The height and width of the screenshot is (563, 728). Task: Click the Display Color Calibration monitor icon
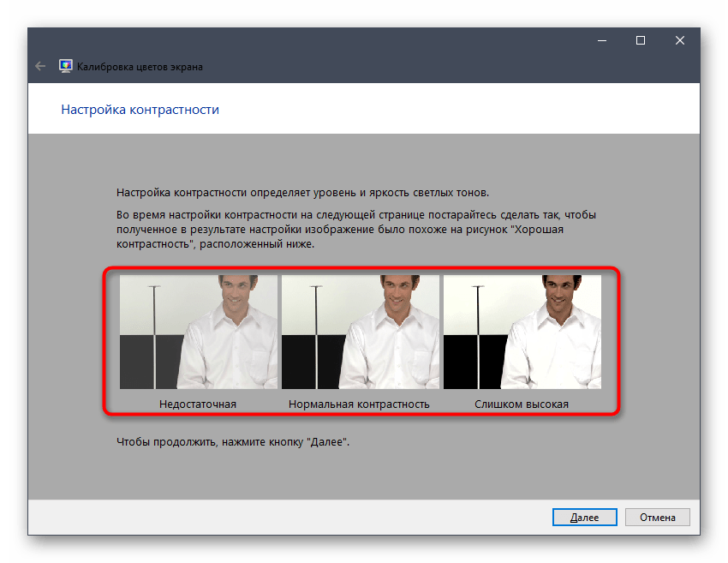[x=65, y=66]
